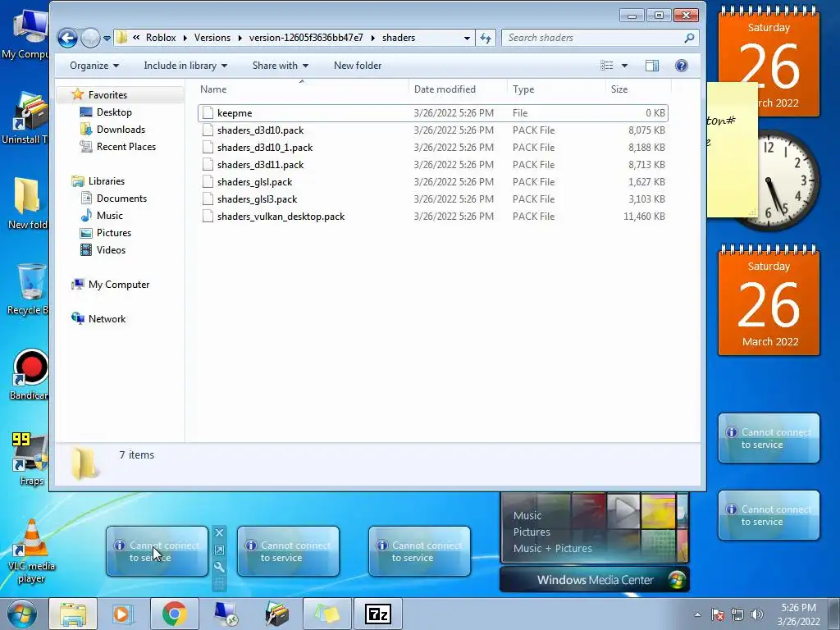Select Versions in the address breadcrumb
Image resolution: width=840 pixels, height=630 pixels.
coord(212,38)
